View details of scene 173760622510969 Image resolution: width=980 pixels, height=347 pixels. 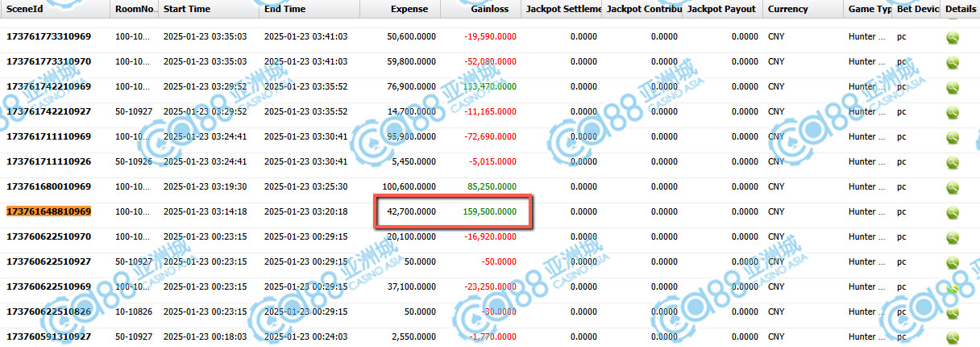[x=953, y=287]
